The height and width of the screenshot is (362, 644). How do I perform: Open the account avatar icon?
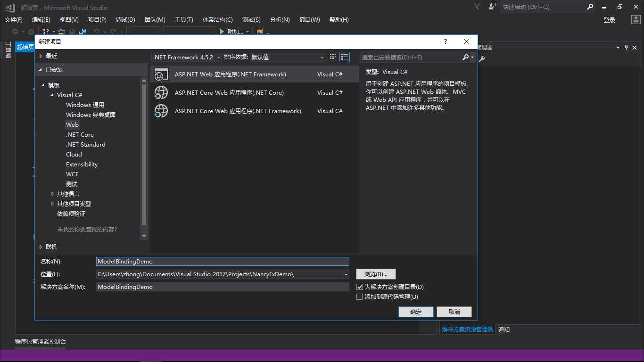coord(636,20)
